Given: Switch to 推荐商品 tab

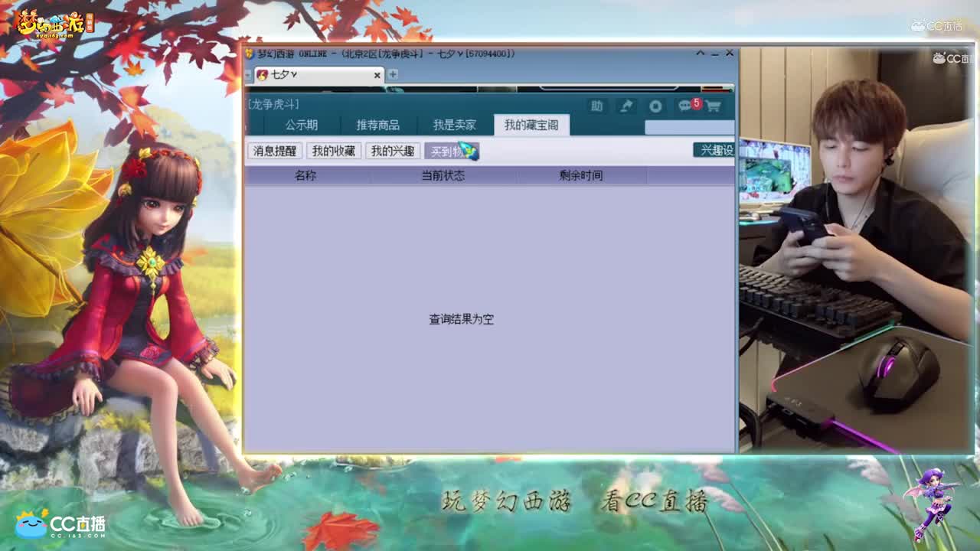Looking at the screenshot, I should click(377, 125).
